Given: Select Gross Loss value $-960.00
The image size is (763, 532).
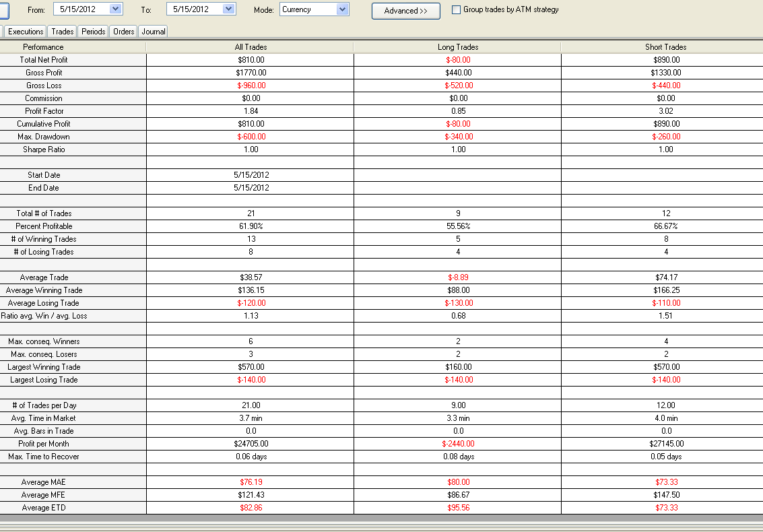Looking at the screenshot, I should (251, 86).
